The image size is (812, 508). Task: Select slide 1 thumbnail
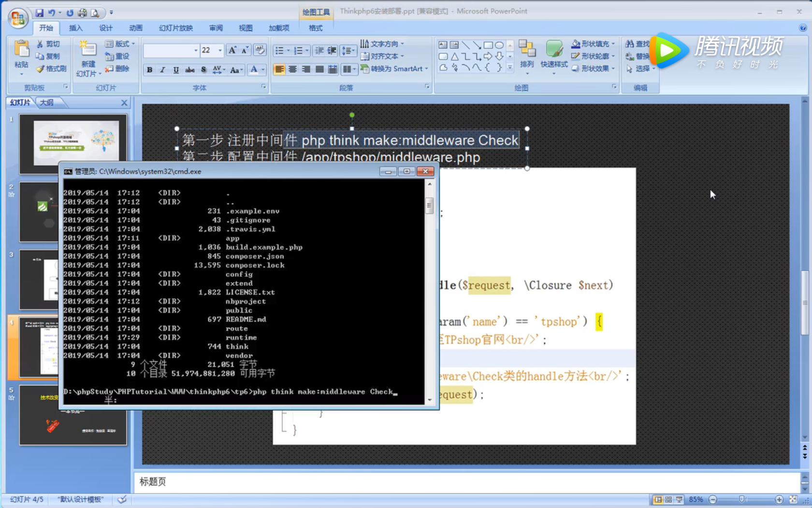pos(73,143)
